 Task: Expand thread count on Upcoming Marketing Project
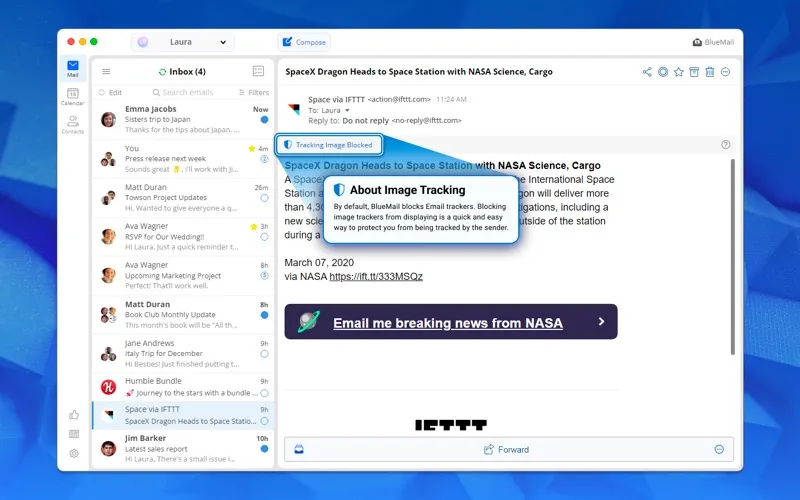click(264, 276)
